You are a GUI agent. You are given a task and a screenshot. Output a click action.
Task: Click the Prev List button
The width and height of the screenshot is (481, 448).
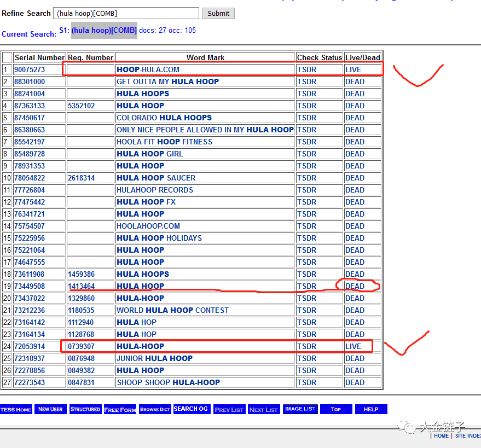tap(229, 409)
